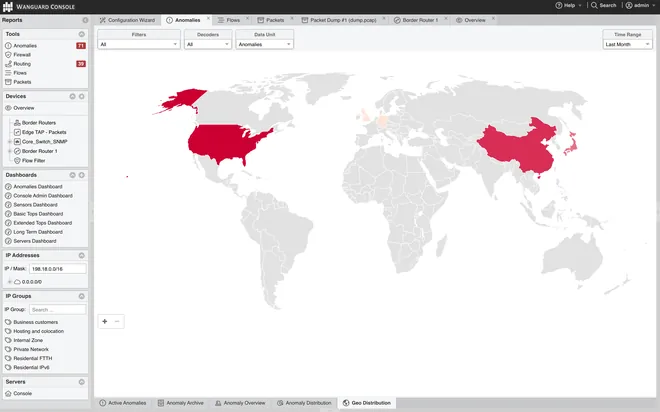This screenshot has width=660, height=412.
Task: Switch to Anomaly Distribution bottom tab
Action: (x=304, y=403)
